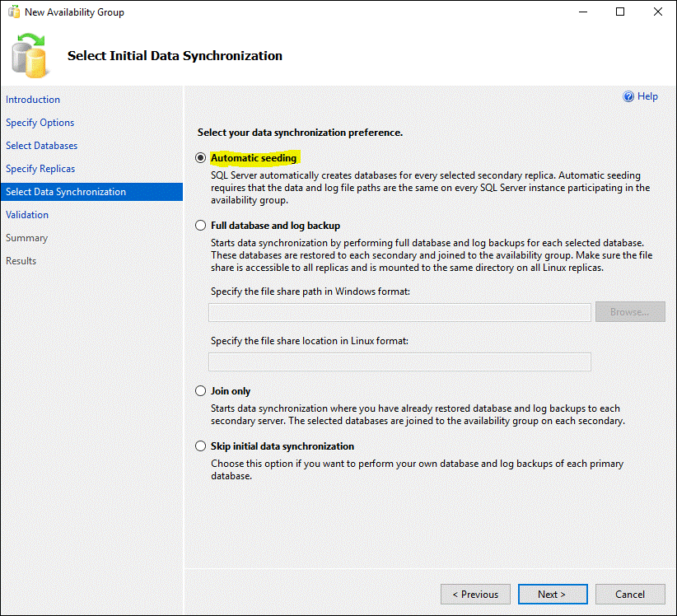677x616 pixels.
Task: Click the Windows file share path field
Action: tap(399, 312)
